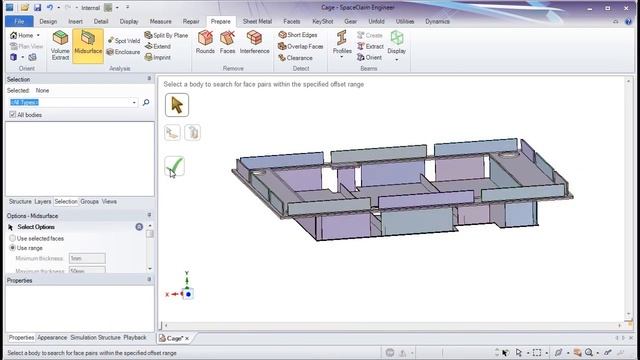Detect Short Edges
Screen dimensions: 640x360
point(298,35)
